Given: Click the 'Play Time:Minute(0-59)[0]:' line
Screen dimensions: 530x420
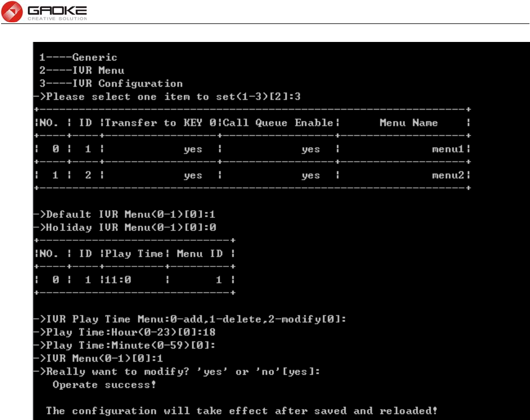Looking at the screenshot, I should pyautogui.click(x=124, y=345).
